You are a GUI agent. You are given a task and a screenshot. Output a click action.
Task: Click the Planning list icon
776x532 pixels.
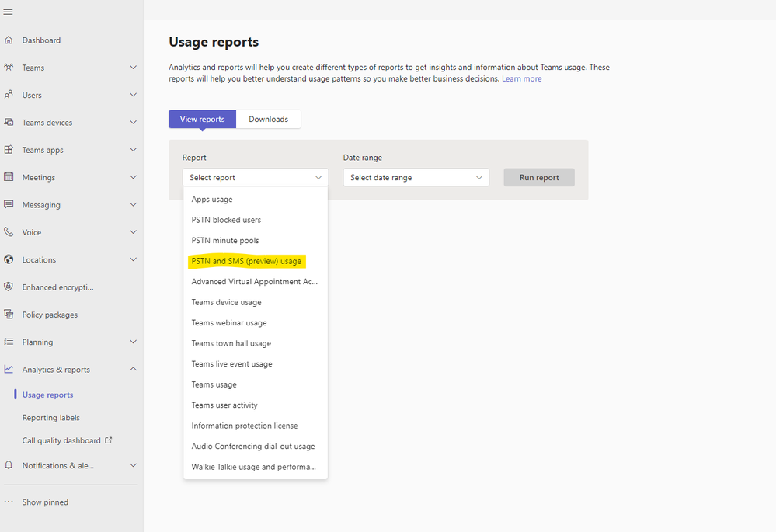tap(9, 342)
